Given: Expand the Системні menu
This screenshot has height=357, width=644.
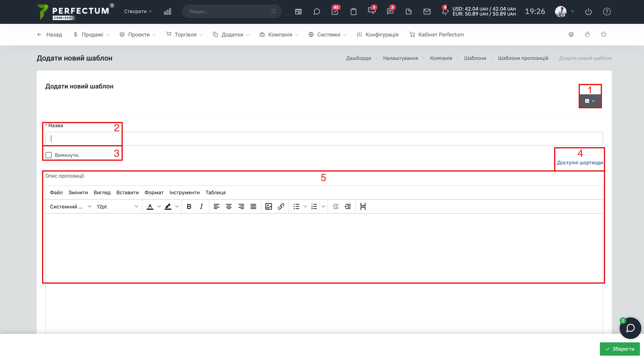Looking at the screenshot, I should pos(327,34).
